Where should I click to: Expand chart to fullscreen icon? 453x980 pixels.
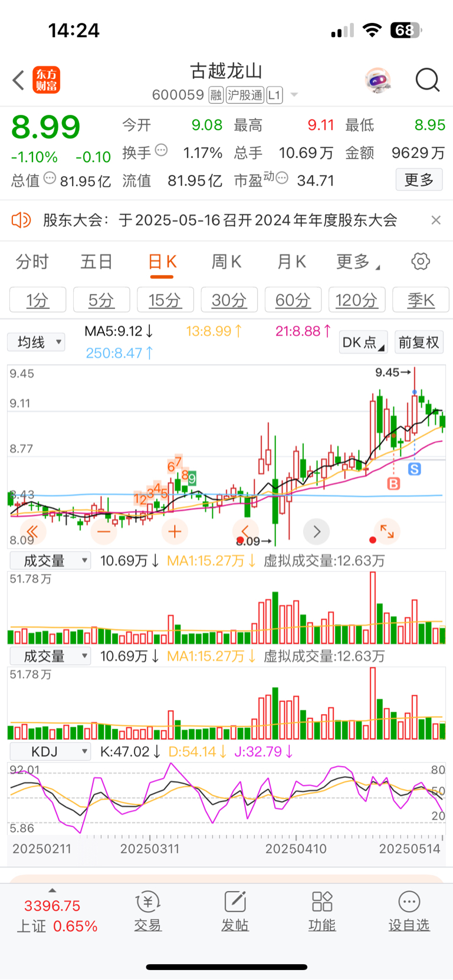tap(388, 532)
